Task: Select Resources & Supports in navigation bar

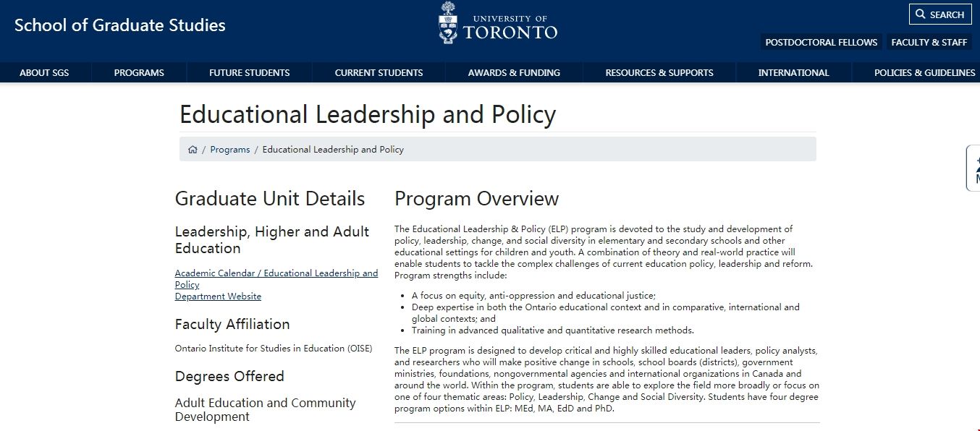Action: click(x=659, y=72)
